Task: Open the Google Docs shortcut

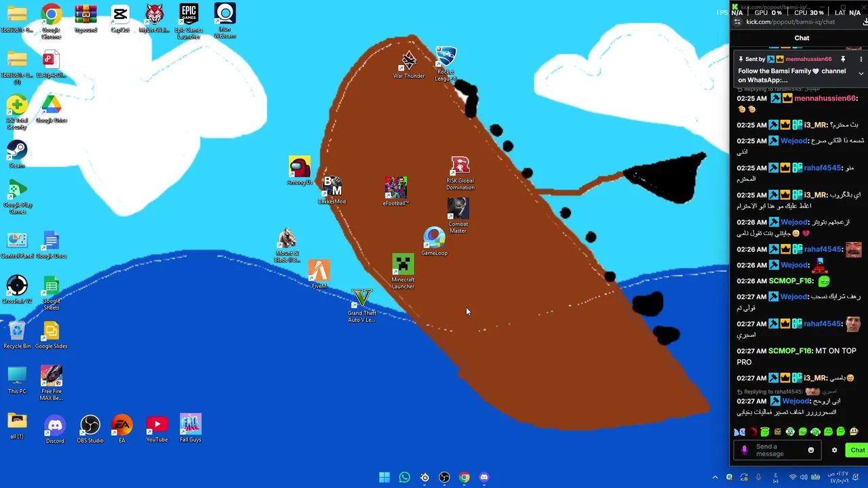Action: 51,245
